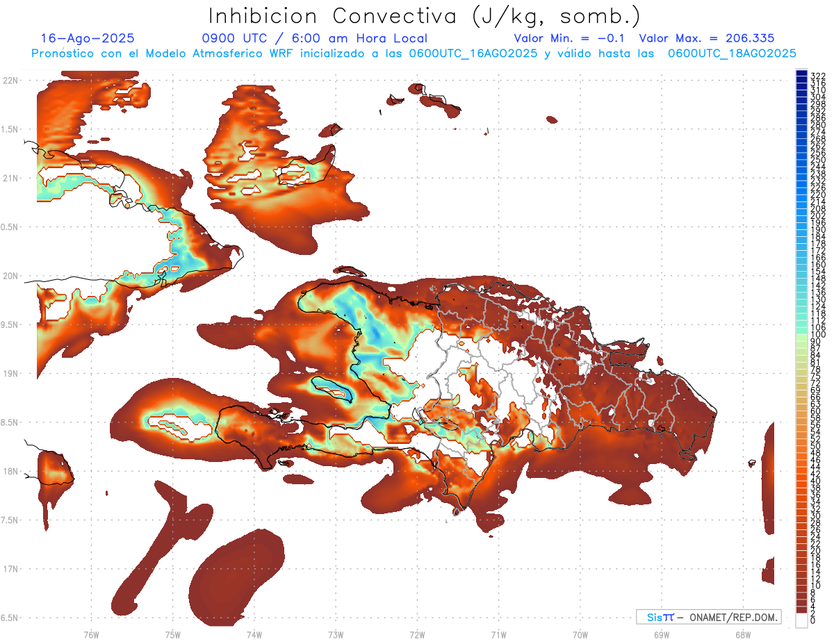Click the '74W' longitude label
834x644 pixels.
coord(254,634)
